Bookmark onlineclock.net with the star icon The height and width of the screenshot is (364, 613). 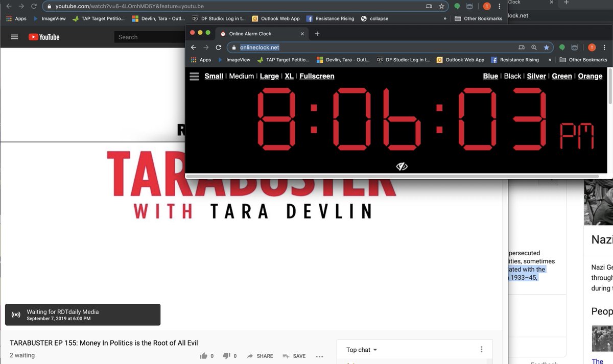click(546, 47)
